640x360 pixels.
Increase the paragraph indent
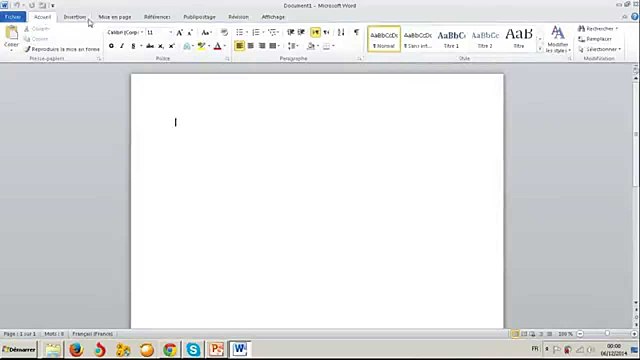[301, 32]
